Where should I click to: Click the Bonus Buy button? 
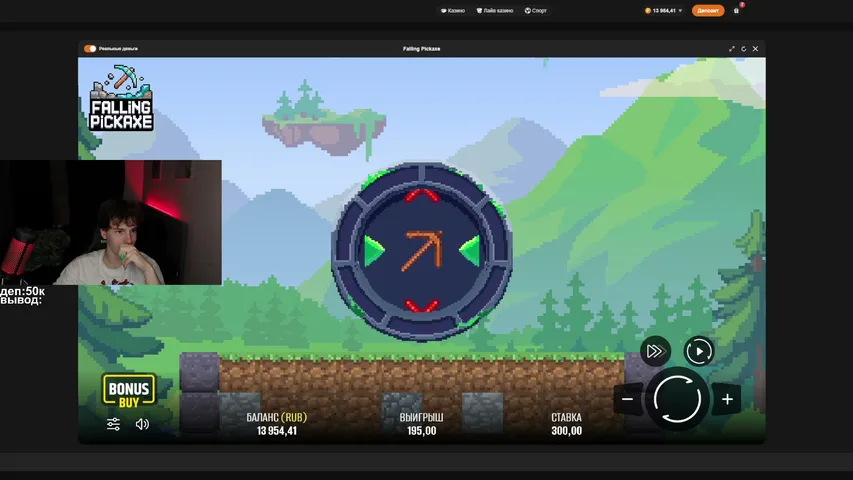click(129, 391)
